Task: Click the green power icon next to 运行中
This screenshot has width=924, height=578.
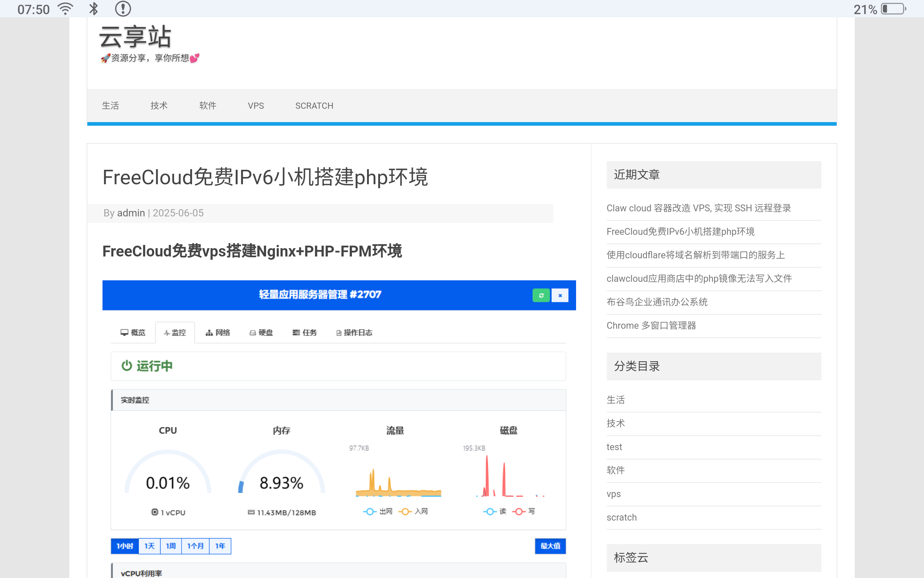Action: point(126,366)
